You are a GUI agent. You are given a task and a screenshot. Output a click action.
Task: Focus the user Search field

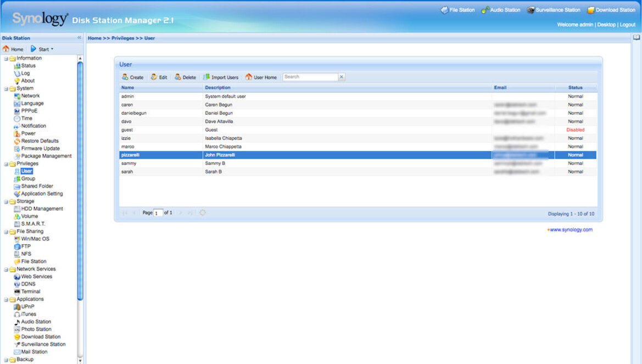[310, 77]
